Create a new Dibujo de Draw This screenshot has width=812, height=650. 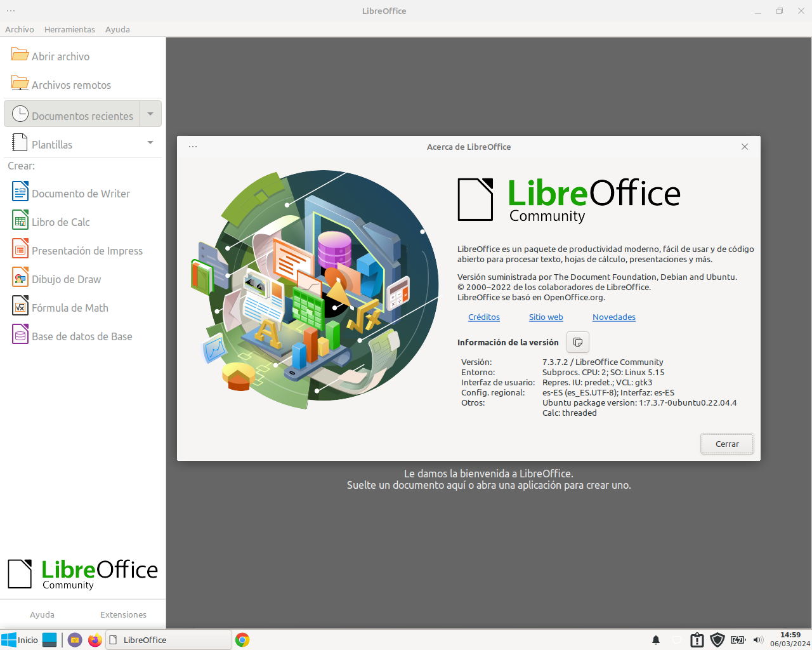tap(82, 279)
